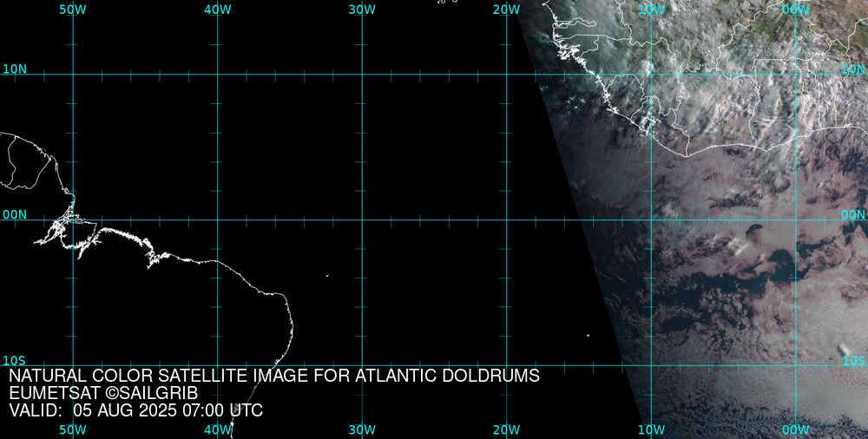
Task: Click the 'NATURAL COLOR SATELLITE IMAGE FOR ATLANTIC DOLDRUMS' title
Action: click(x=274, y=376)
